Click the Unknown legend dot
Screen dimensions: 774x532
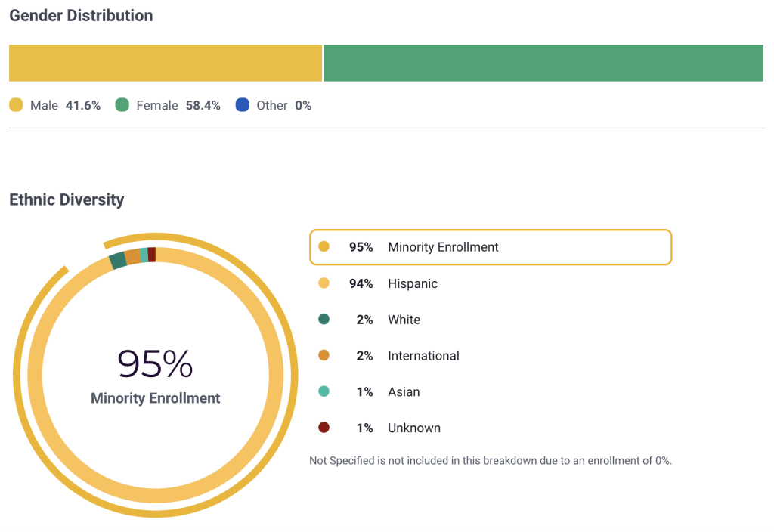(324, 428)
